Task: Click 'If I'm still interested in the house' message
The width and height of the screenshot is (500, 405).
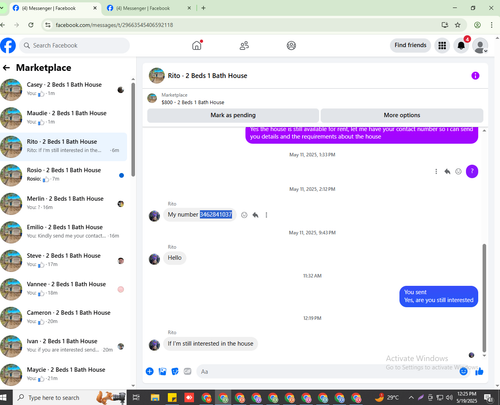Action: coord(210,343)
